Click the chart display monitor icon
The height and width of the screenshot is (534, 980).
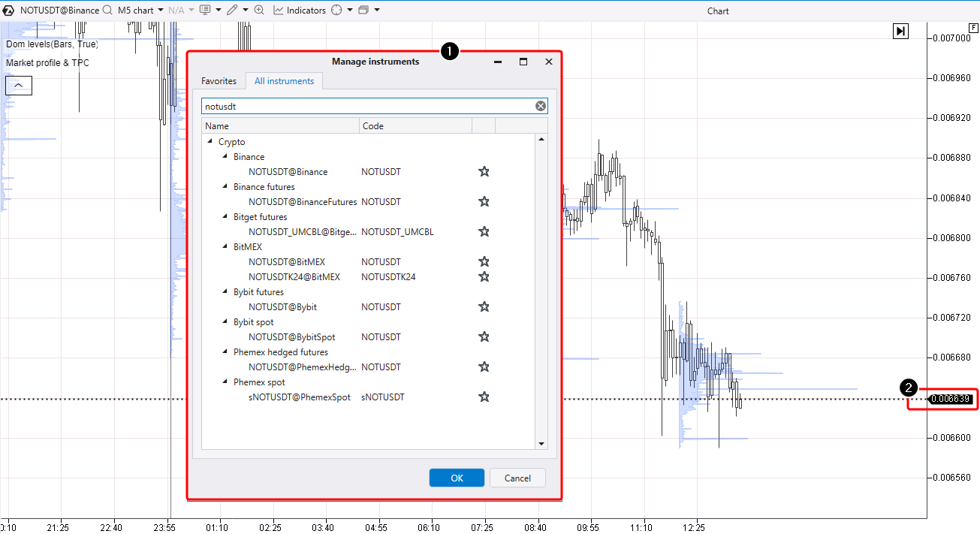[x=205, y=11]
